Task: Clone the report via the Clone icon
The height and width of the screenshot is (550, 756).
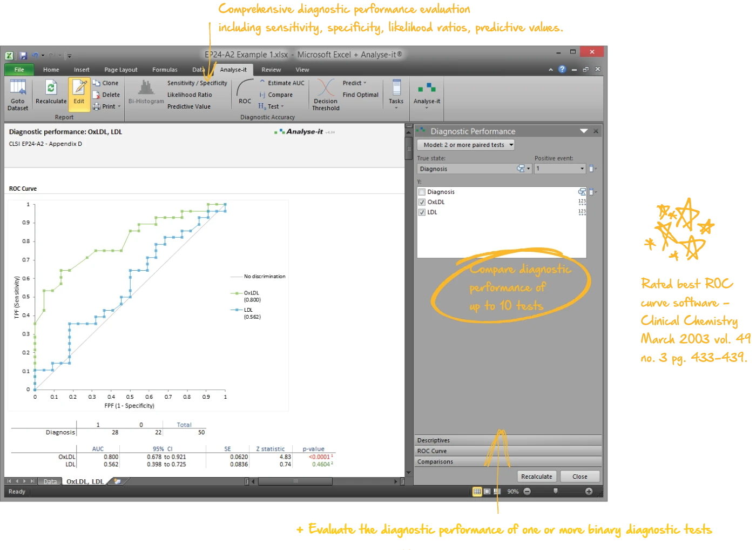Action: (x=105, y=83)
